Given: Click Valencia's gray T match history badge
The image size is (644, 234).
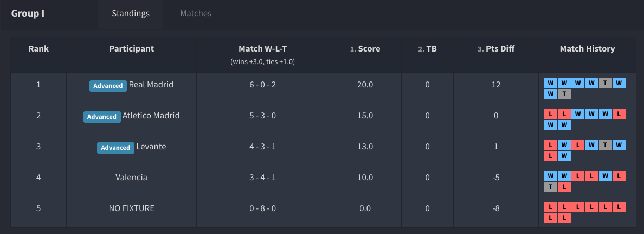Looking at the screenshot, I should tap(551, 187).
